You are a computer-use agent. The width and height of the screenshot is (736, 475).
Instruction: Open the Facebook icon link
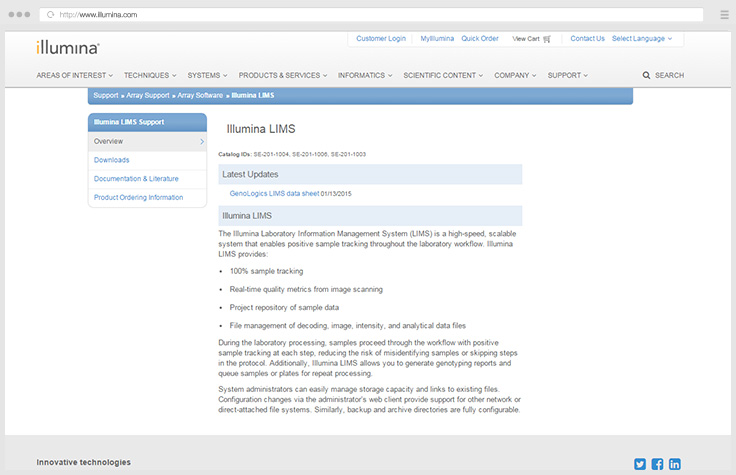(x=657, y=464)
